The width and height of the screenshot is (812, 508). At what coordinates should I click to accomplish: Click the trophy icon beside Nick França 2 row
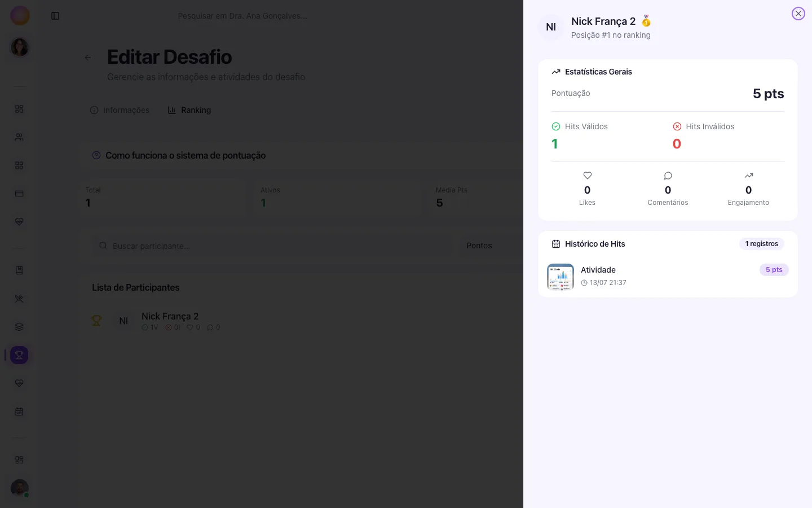(96, 321)
